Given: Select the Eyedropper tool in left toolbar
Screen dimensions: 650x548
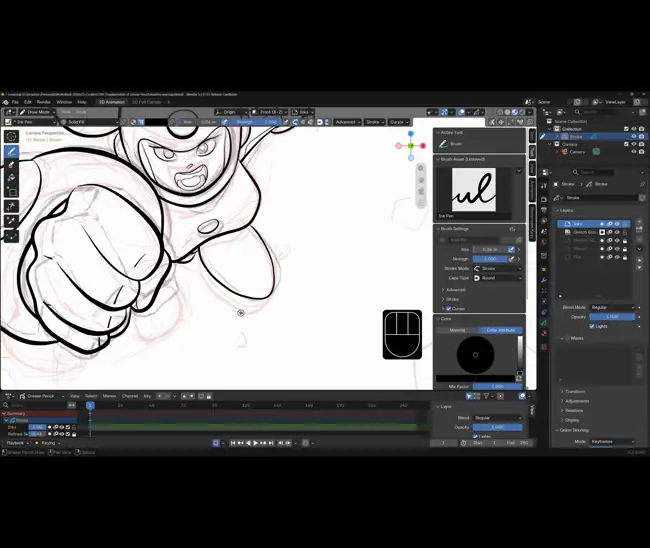Looking at the screenshot, I should tap(11, 221).
